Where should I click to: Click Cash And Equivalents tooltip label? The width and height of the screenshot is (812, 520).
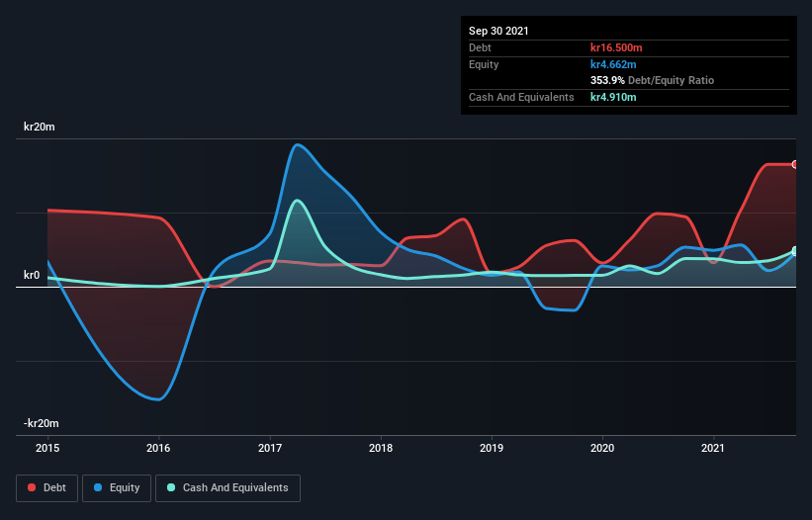521,97
